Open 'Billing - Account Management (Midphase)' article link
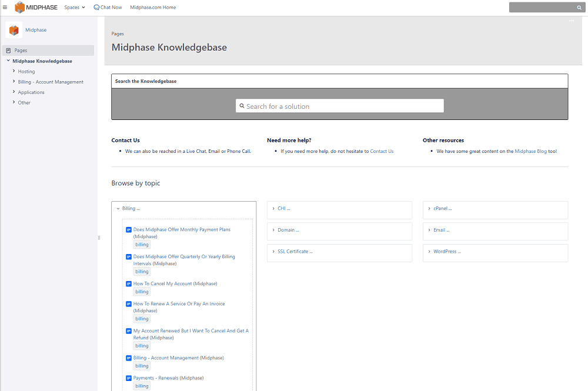 click(166, 358)
